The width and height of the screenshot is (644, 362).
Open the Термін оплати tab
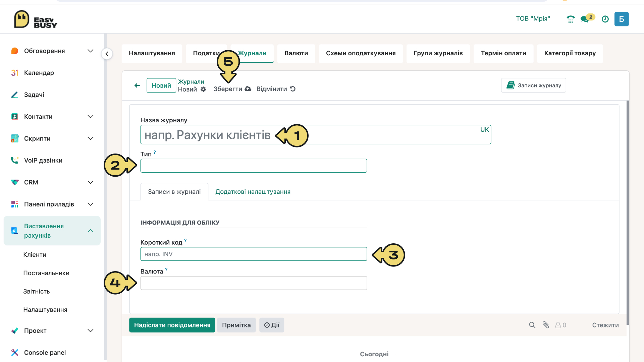503,53
